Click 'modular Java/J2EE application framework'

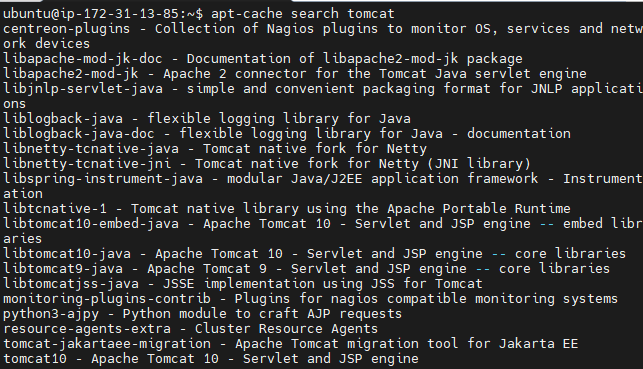pyautogui.click(x=383, y=179)
